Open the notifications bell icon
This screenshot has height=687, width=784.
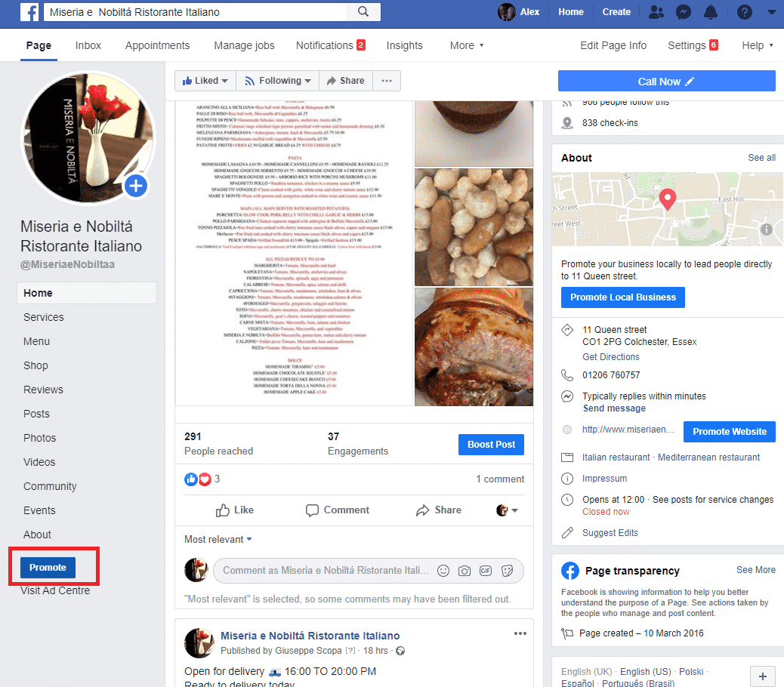(711, 12)
